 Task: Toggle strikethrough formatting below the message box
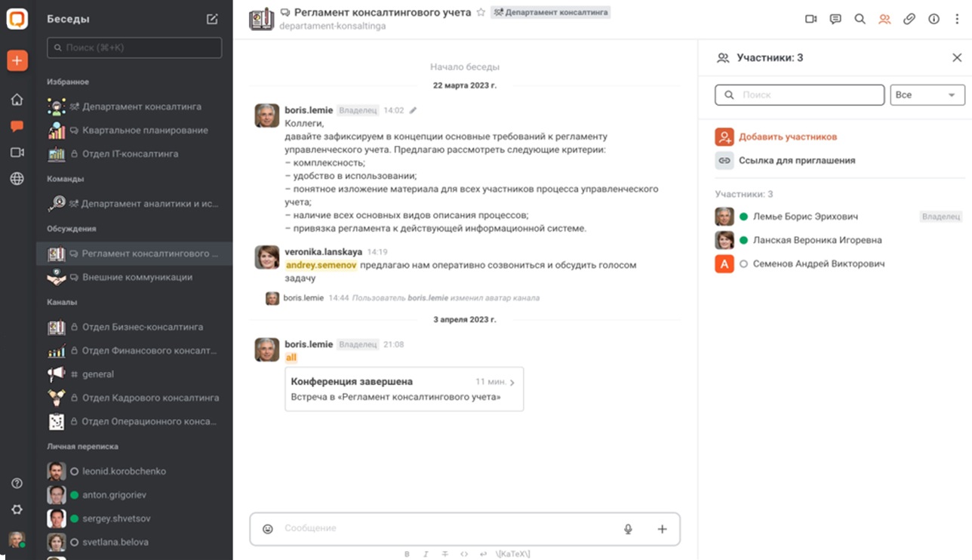[x=445, y=554]
